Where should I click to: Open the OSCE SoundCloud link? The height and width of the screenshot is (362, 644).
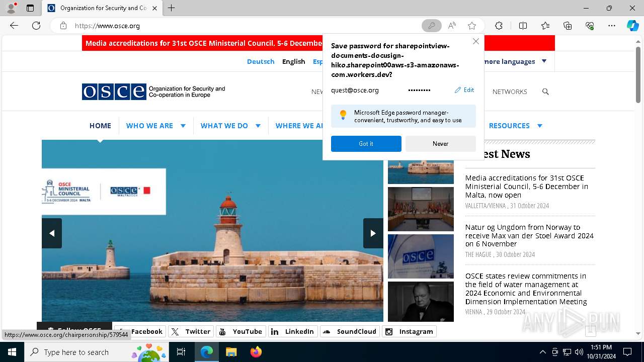[350, 331]
